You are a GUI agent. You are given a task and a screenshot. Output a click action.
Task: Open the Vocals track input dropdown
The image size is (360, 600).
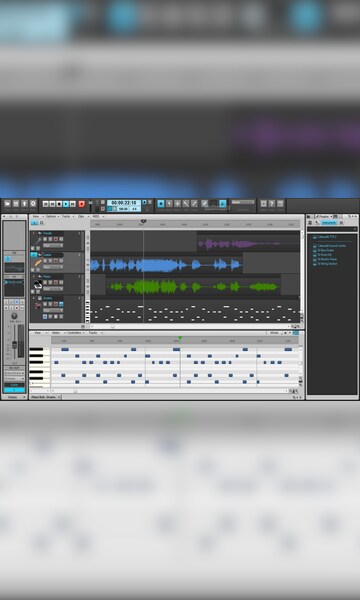tap(53, 245)
